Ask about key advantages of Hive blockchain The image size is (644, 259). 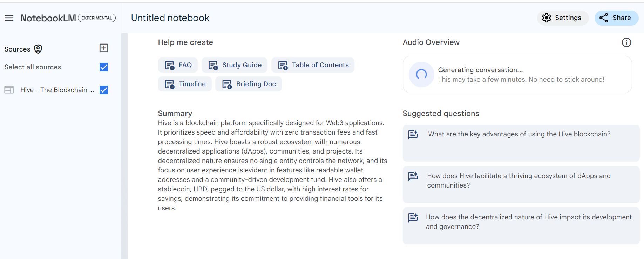[521, 143]
